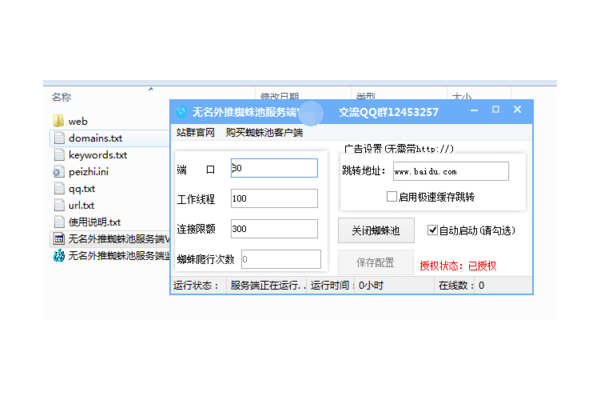
Task: Select the 使用说明.txt file name
Action: point(94,222)
